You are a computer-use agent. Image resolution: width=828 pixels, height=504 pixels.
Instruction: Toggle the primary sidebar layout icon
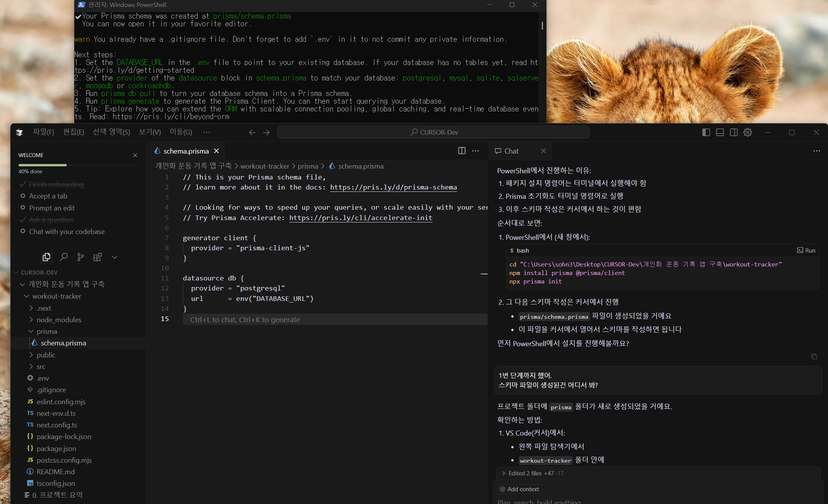click(706, 132)
